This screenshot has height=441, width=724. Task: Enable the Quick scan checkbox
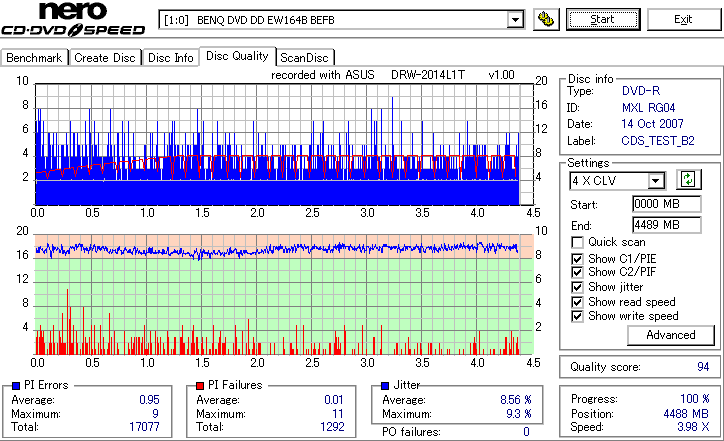(577, 242)
